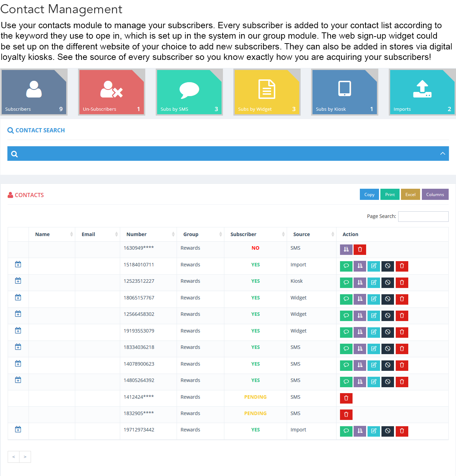Click the Columns visibility button
The height and width of the screenshot is (476, 456).
coord(435,194)
